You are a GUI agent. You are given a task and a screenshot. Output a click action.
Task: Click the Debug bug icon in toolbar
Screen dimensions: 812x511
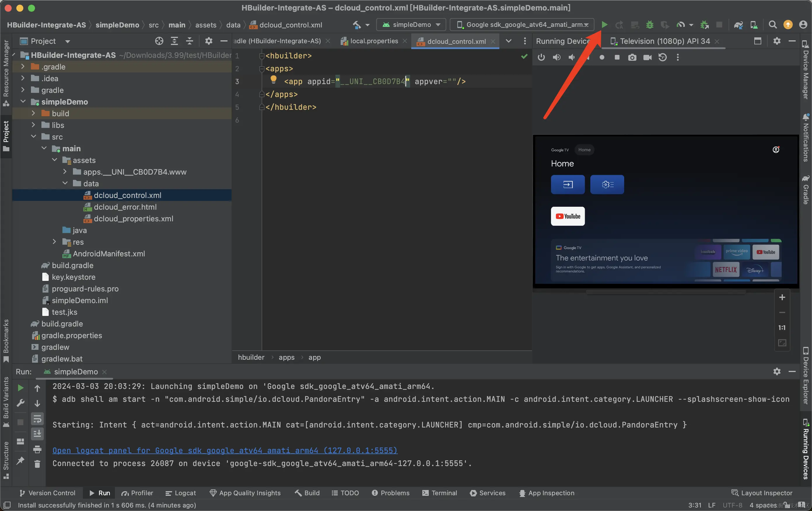(650, 25)
